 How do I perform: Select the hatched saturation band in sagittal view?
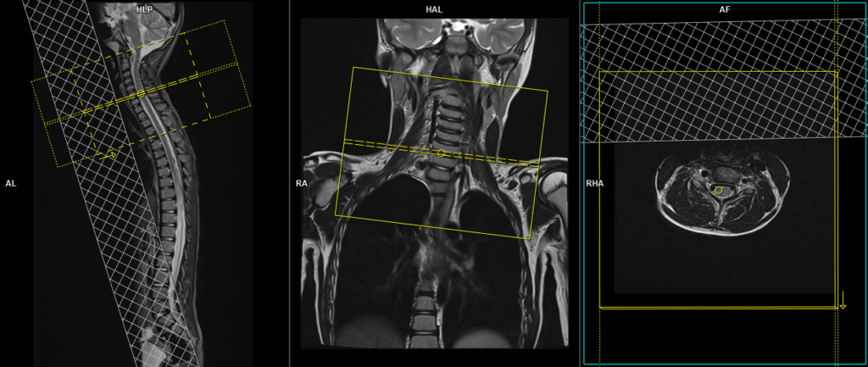pos(111,183)
